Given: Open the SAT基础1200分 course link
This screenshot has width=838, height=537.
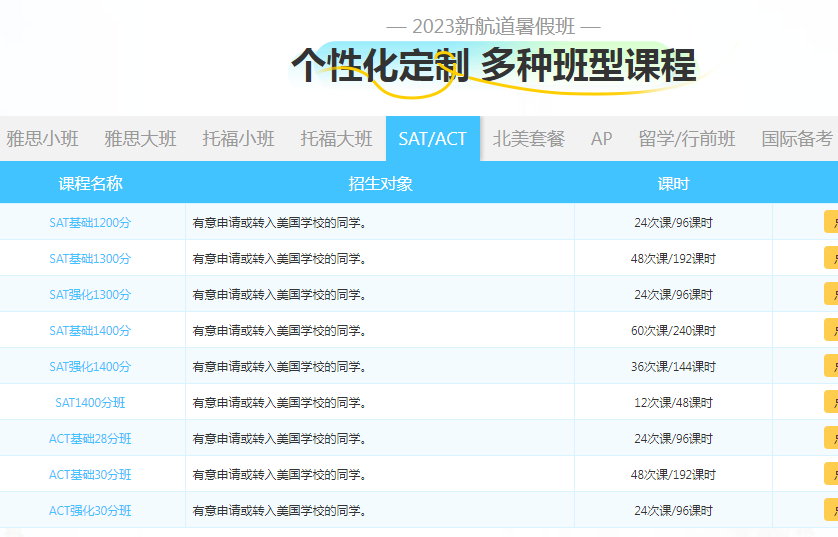Looking at the screenshot, I should pos(90,223).
